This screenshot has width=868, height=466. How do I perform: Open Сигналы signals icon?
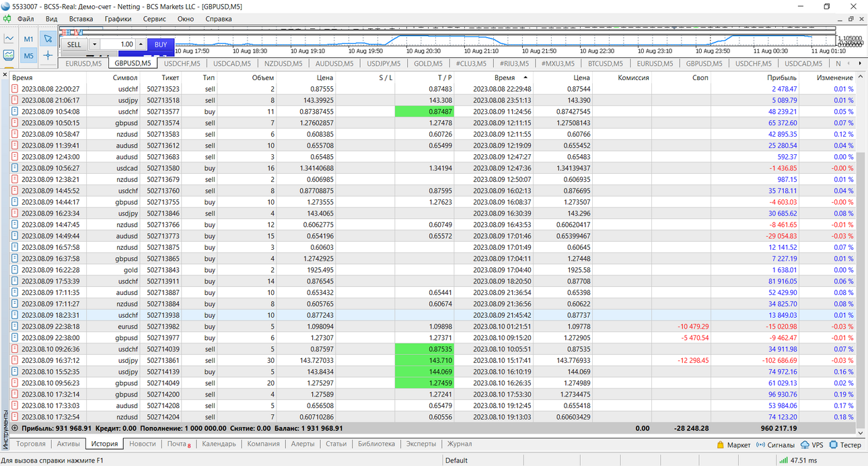click(775, 444)
